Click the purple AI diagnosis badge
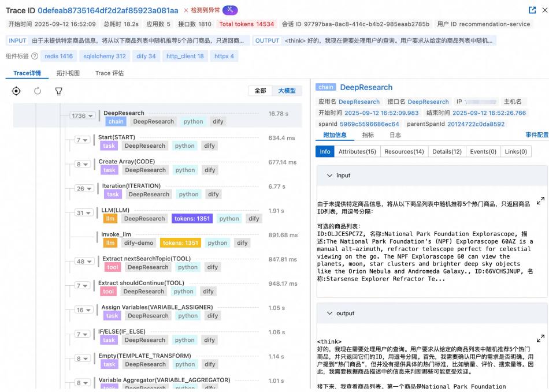The image size is (549, 392). click(230, 10)
